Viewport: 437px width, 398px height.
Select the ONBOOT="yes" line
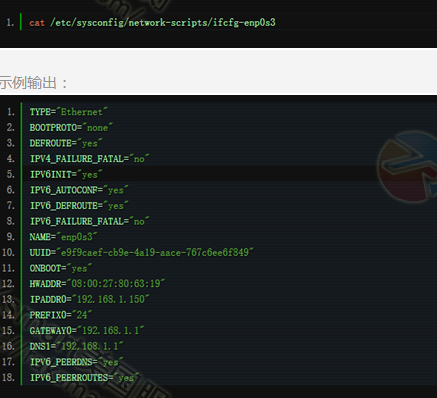pos(61,268)
